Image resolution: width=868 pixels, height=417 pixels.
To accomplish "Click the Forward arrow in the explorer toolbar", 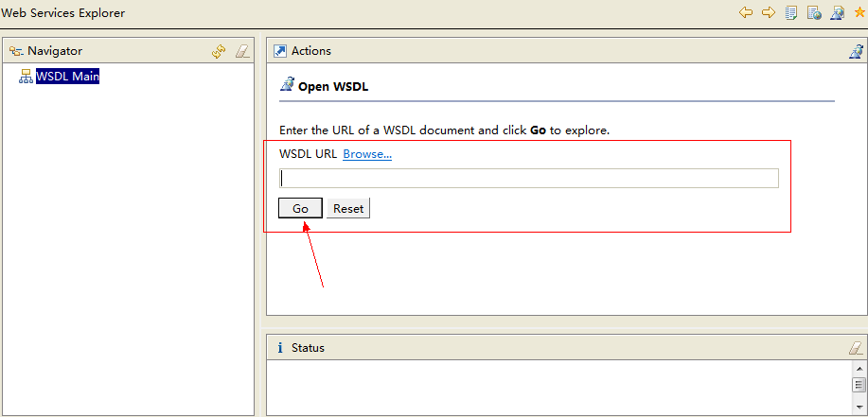I will 769,13.
